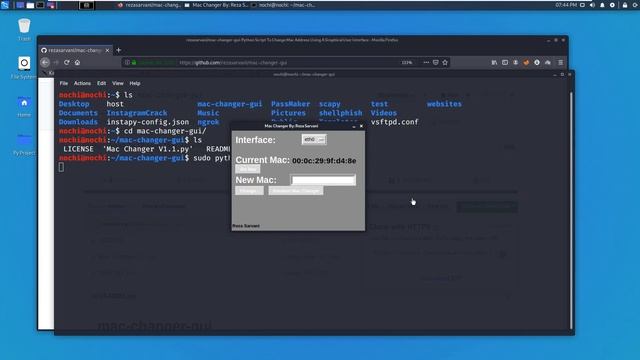Click Firefox reload page icon
640x360 pixels.
[x=67, y=62]
